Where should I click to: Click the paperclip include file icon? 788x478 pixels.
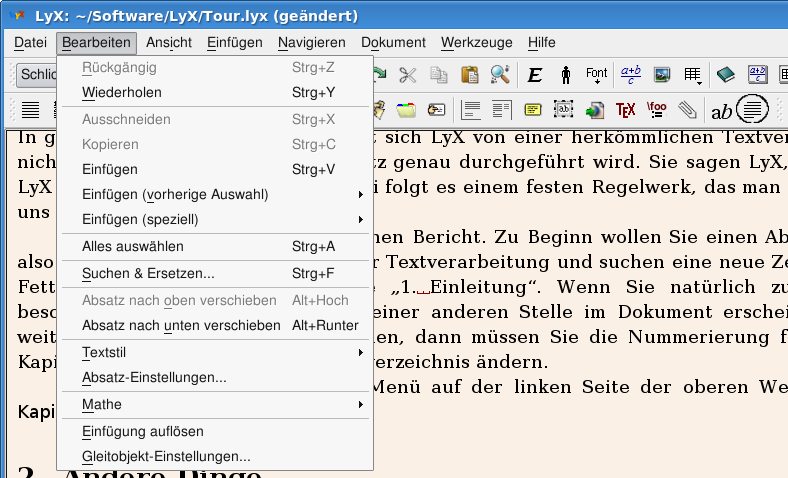(x=687, y=110)
